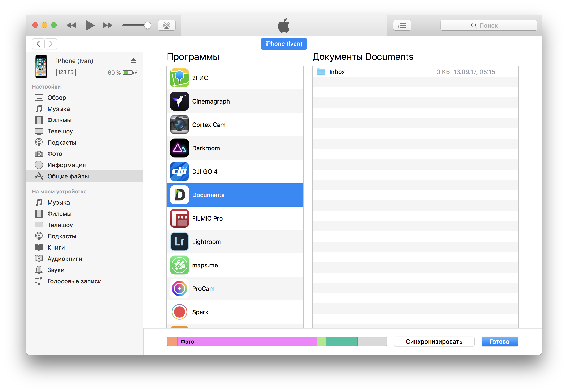Click the pink Фото storage segment
The image size is (568, 392).
coord(247,342)
